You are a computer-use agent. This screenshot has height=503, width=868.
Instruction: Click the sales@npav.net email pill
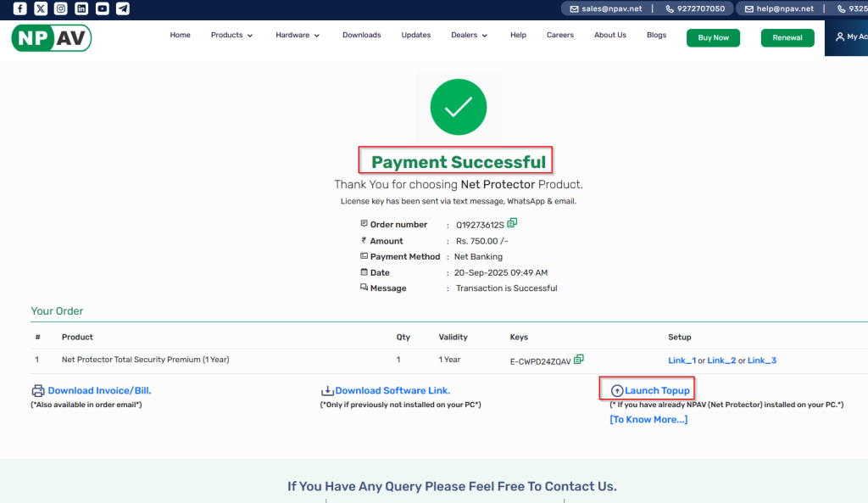(x=606, y=8)
